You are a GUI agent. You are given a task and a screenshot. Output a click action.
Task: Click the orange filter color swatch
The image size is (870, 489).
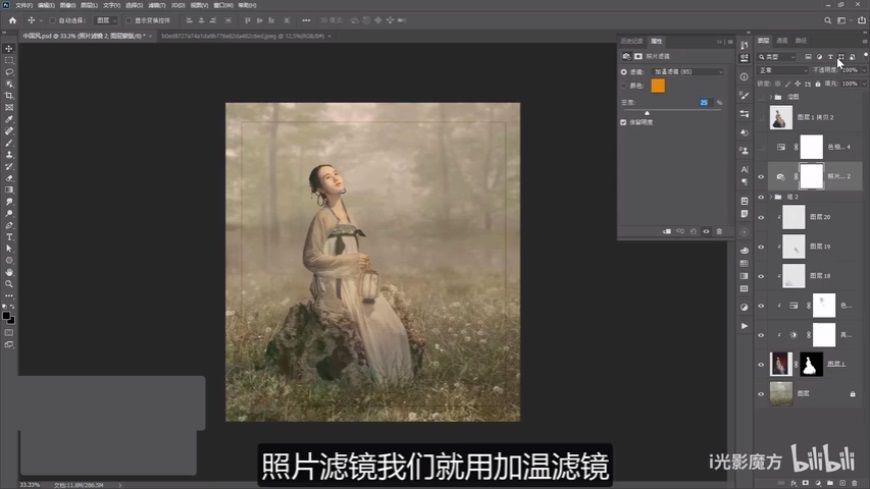(x=657, y=86)
